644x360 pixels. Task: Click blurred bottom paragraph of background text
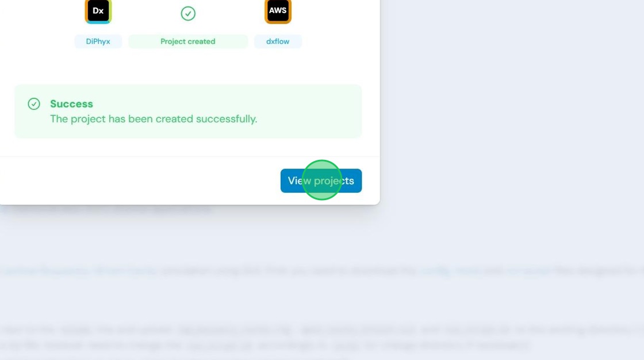(x=320, y=337)
